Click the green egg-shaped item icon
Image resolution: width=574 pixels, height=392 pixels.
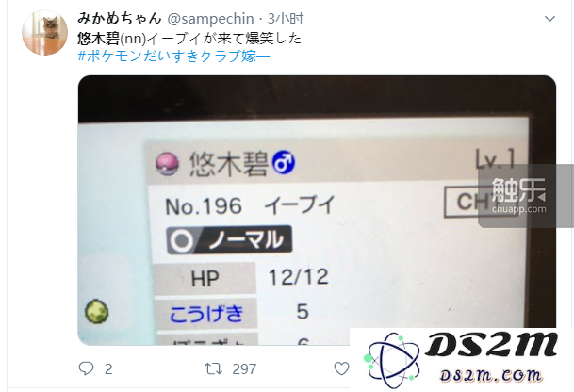tap(97, 311)
